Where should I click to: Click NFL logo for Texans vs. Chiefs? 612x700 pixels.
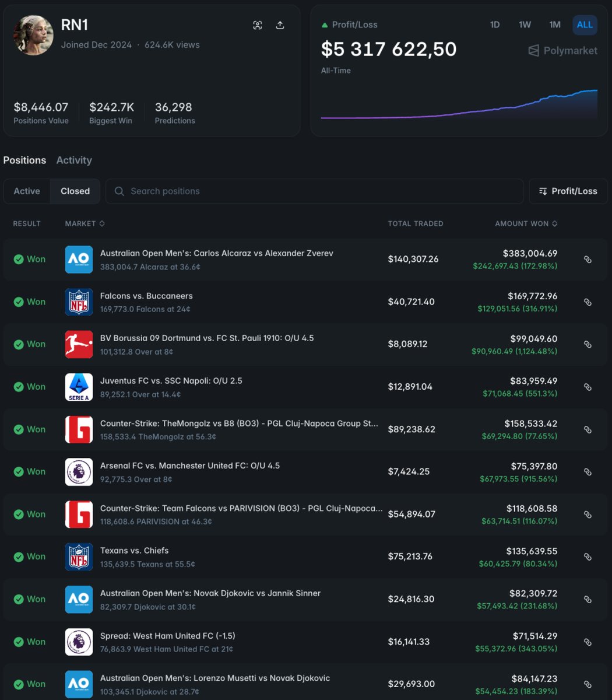(x=79, y=556)
